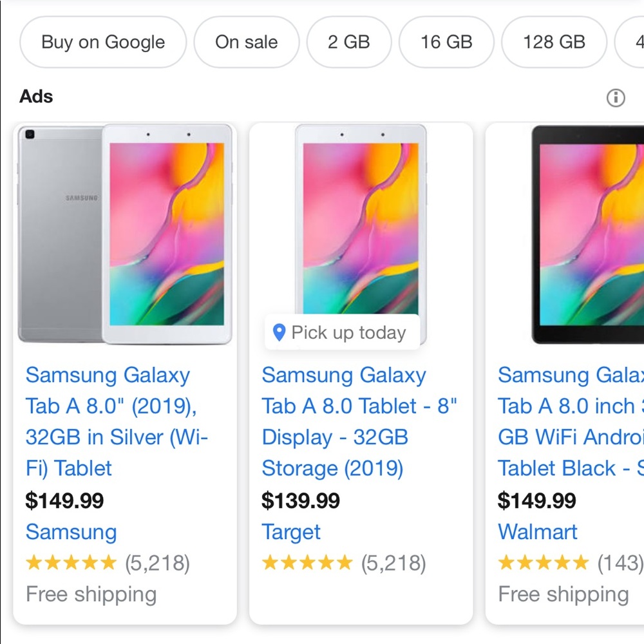Image resolution: width=644 pixels, height=644 pixels.
Task: Click the Pick up today badge
Action: click(x=343, y=332)
